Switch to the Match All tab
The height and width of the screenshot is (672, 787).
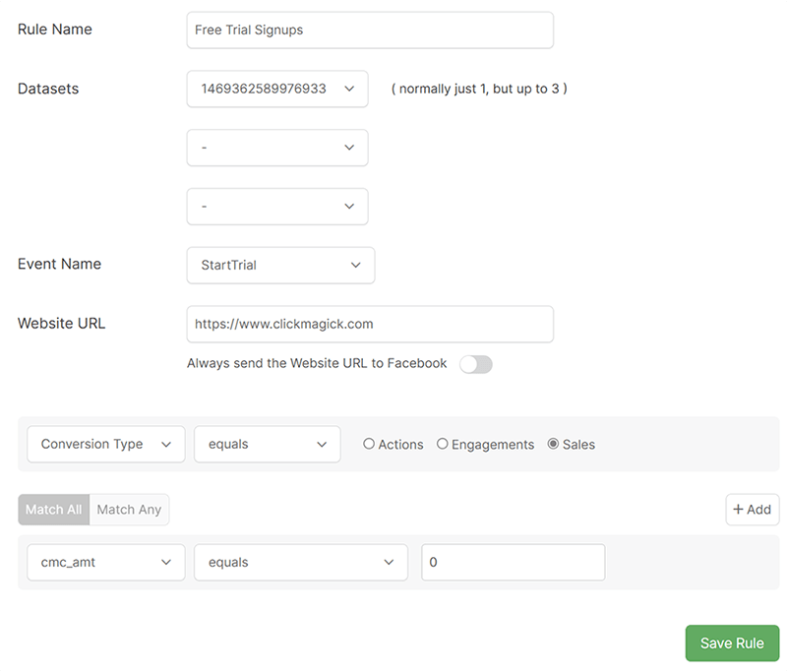tap(53, 510)
